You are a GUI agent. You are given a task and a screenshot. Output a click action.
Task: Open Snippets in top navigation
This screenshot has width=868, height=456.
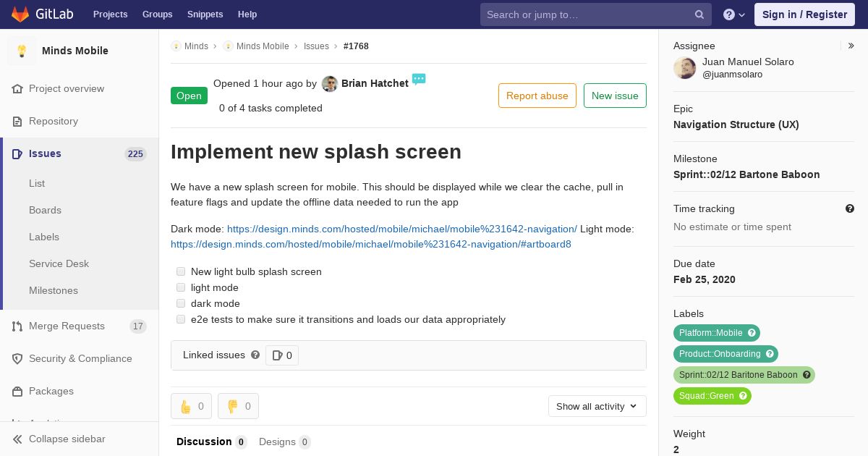click(x=205, y=14)
